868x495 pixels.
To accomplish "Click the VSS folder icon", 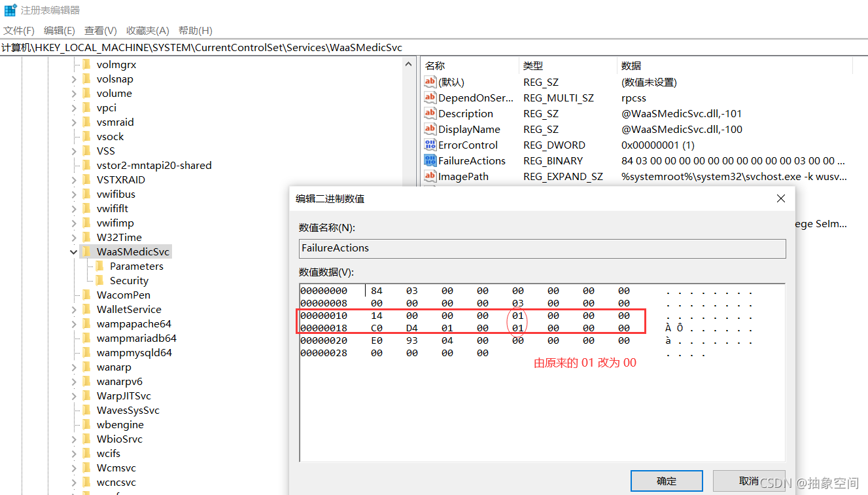I will pos(86,151).
